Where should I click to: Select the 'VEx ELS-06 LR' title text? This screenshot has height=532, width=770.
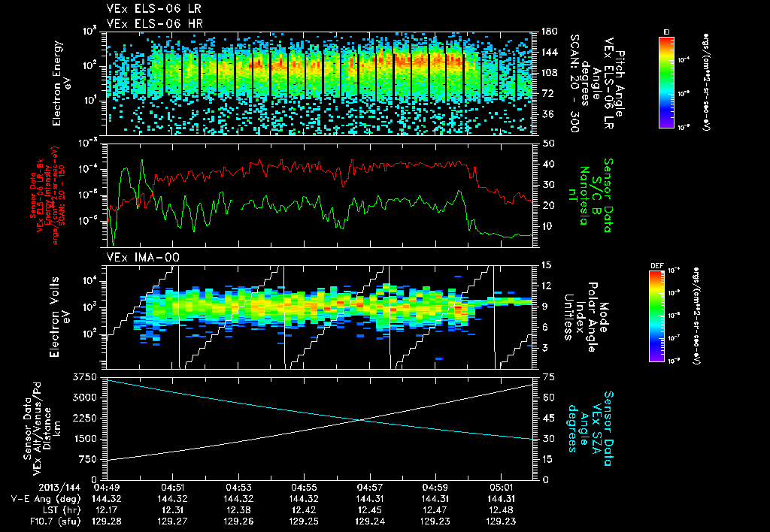(x=153, y=9)
